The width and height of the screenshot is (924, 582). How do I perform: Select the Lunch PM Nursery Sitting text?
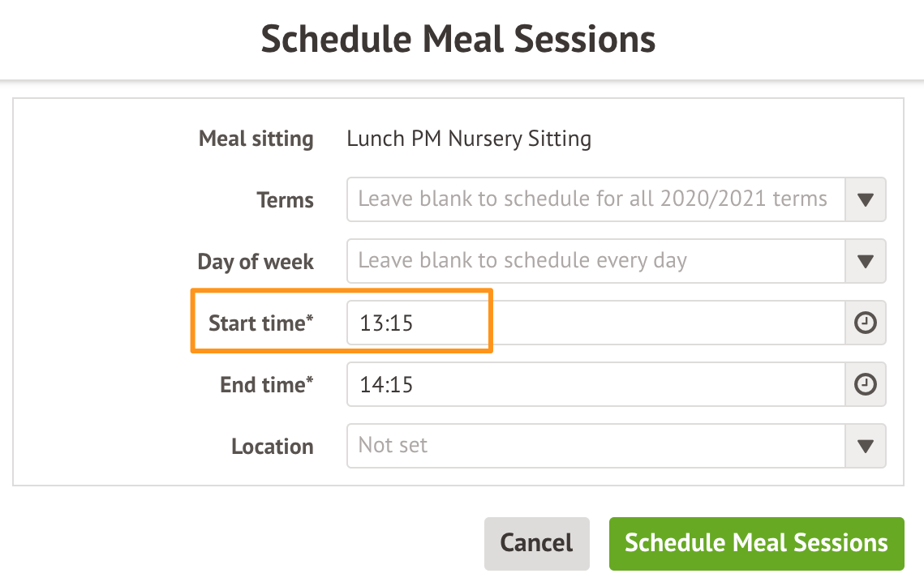469,139
